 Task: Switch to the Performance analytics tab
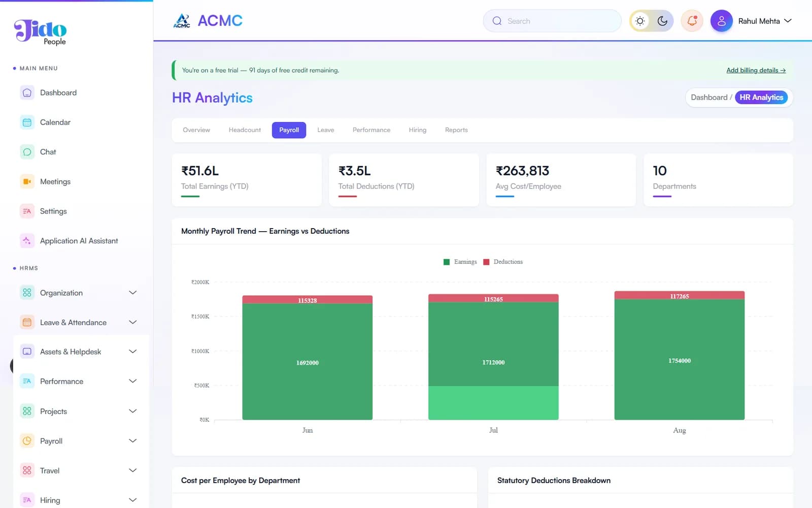tap(371, 130)
